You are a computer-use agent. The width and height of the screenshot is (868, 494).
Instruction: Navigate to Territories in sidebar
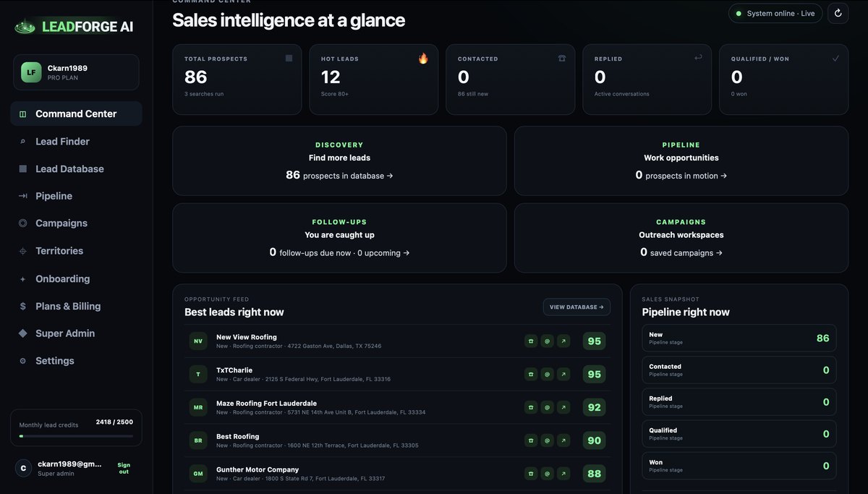tap(76, 251)
